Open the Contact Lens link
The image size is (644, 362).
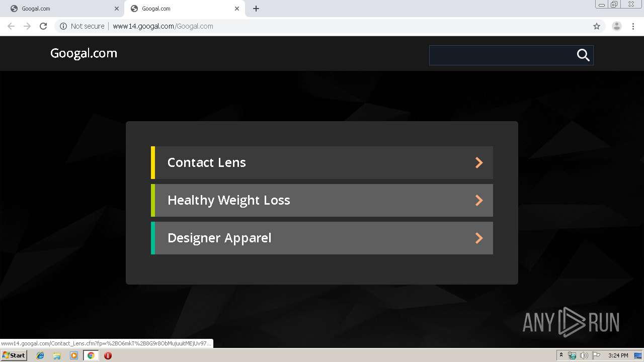(x=322, y=162)
